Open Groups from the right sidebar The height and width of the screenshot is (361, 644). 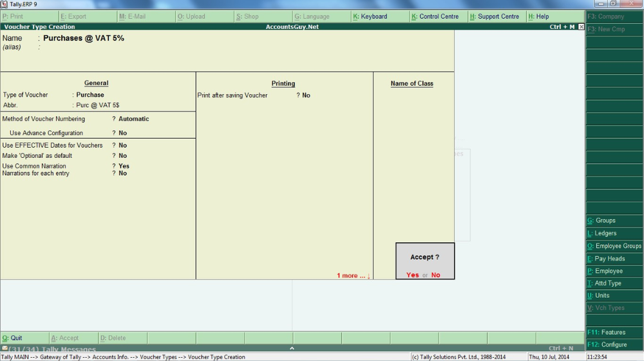[x=605, y=220]
